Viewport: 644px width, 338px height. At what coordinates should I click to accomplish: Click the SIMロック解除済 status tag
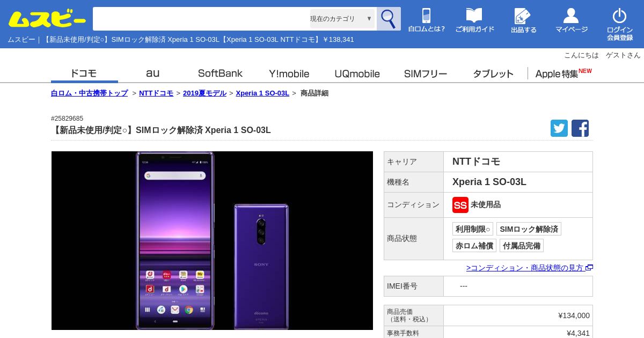point(529,229)
